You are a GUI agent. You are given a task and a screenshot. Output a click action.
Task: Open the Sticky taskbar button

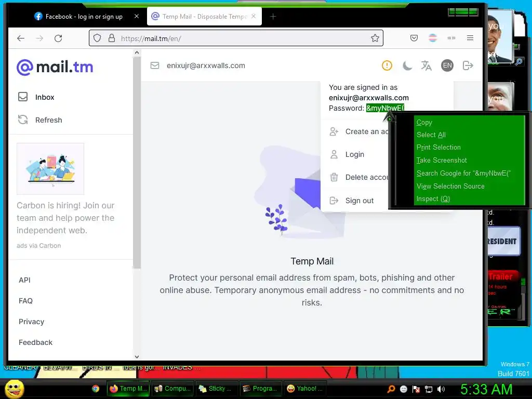pyautogui.click(x=217, y=389)
